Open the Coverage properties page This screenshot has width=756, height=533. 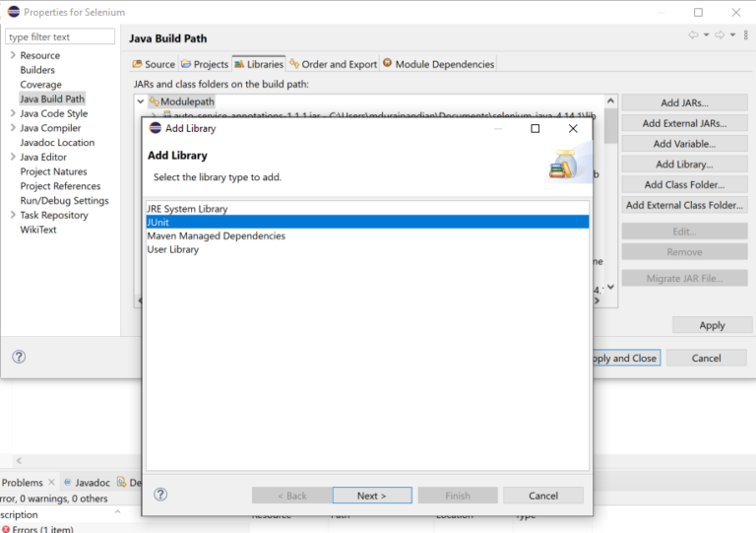point(41,85)
